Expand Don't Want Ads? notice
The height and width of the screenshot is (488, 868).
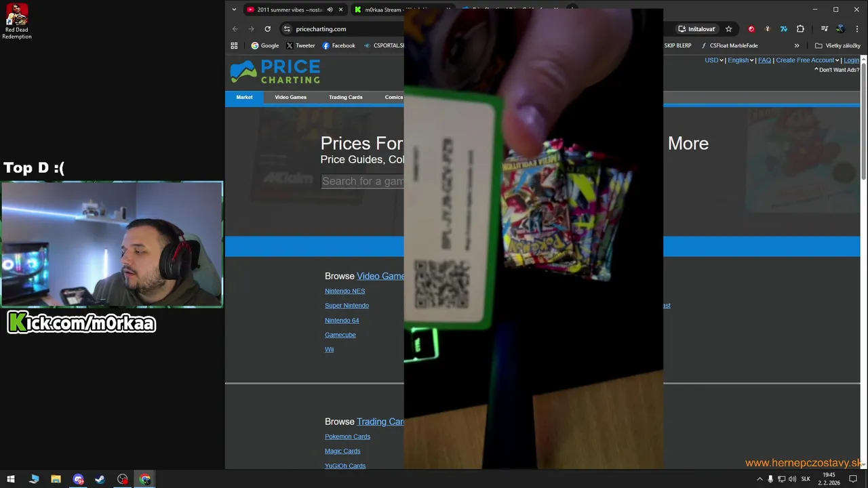837,70
